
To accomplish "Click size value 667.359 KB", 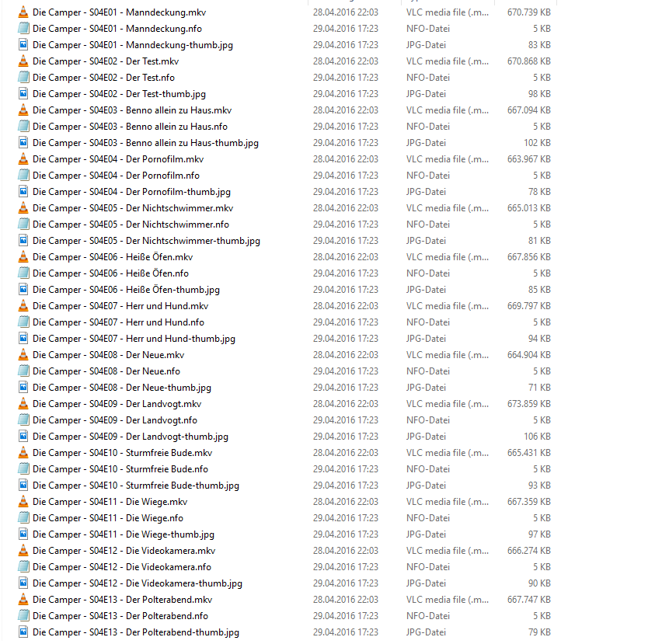I will (528, 502).
